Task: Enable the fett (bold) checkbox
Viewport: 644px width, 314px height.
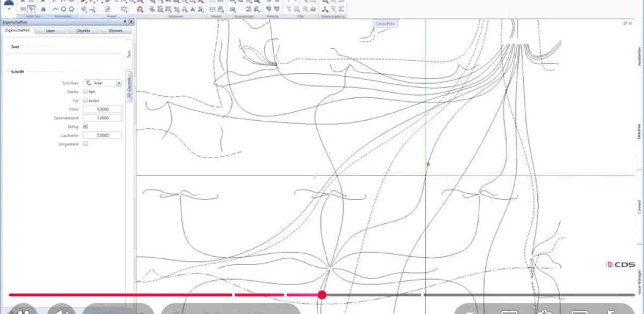Action: tap(85, 92)
